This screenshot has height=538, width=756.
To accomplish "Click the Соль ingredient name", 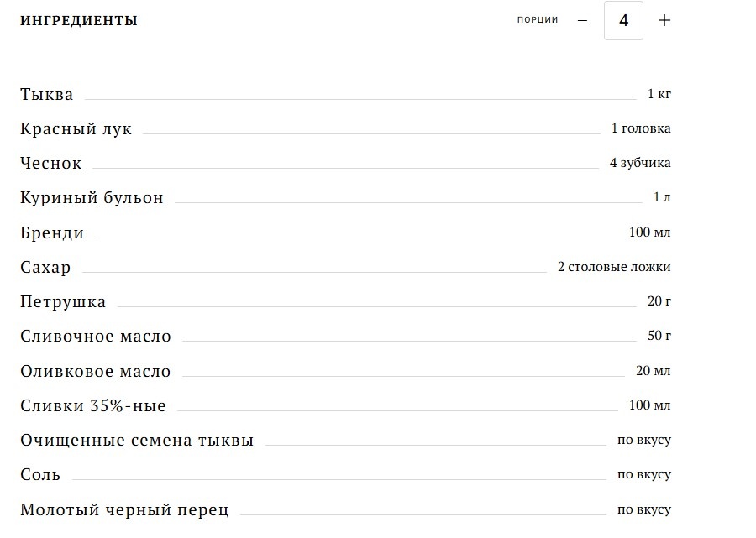I will click(x=40, y=475).
